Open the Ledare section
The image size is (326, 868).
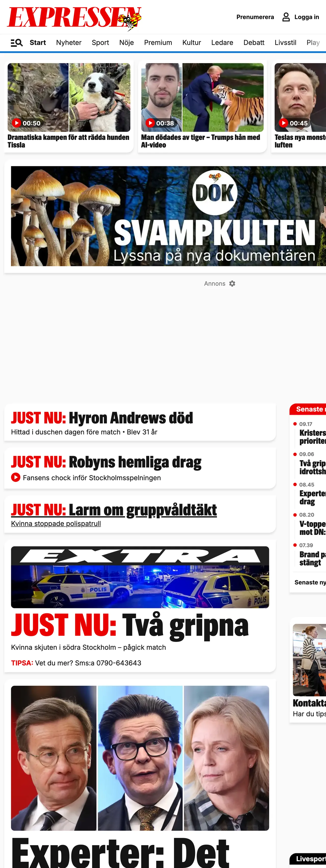point(222,42)
